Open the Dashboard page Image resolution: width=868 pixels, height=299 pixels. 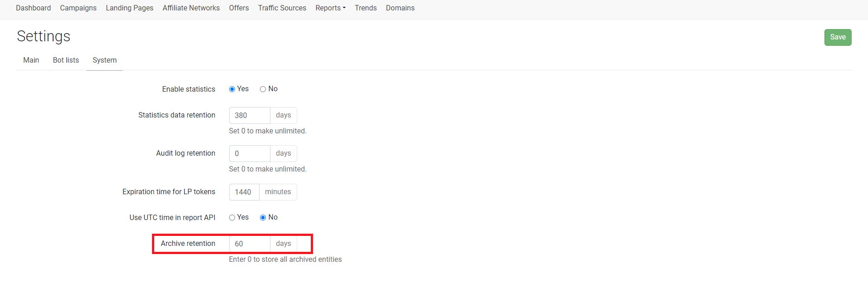[33, 8]
